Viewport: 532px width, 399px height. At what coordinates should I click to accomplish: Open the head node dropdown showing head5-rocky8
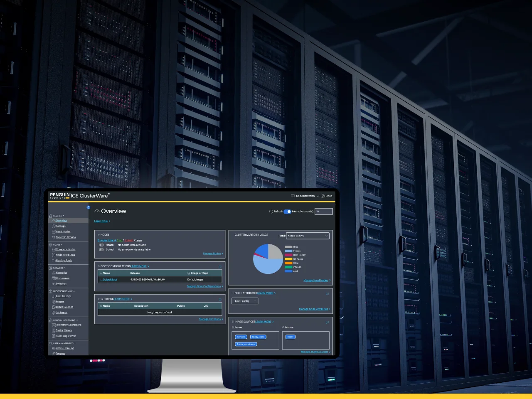click(308, 236)
